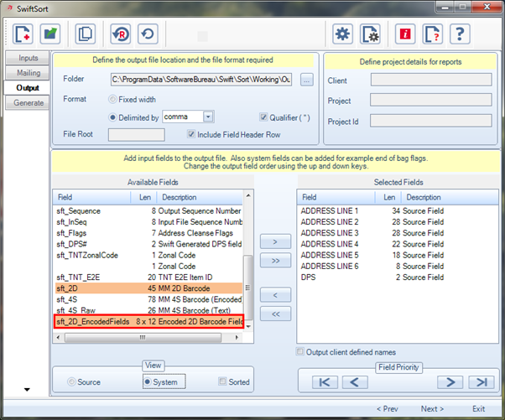
Task: Click the reset arrow icon marked R
Action: click(x=121, y=34)
